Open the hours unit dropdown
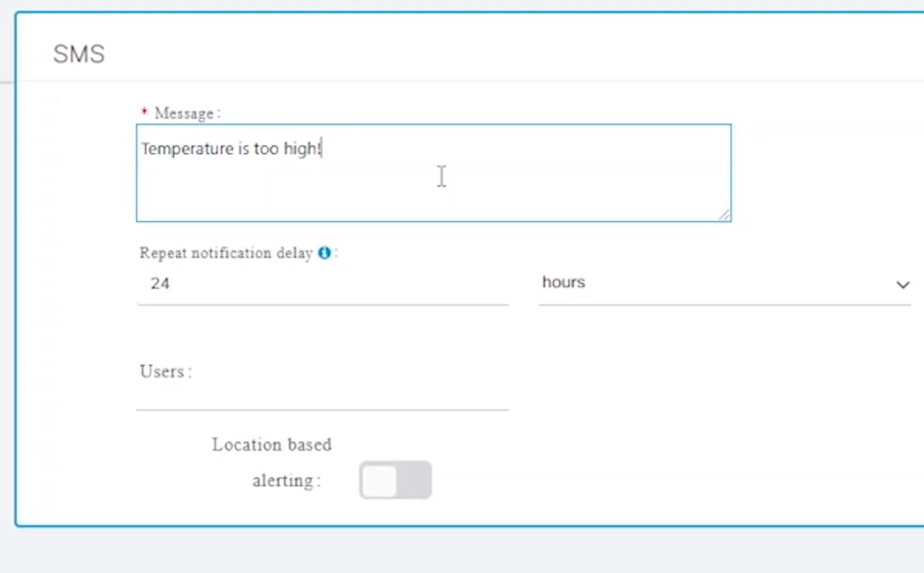924x573 pixels. [x=725, y=283]
